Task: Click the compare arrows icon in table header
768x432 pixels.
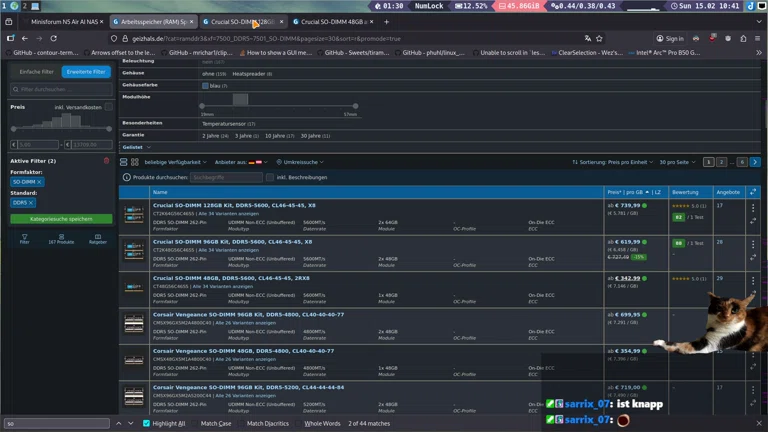Action: tap(753, 192)
